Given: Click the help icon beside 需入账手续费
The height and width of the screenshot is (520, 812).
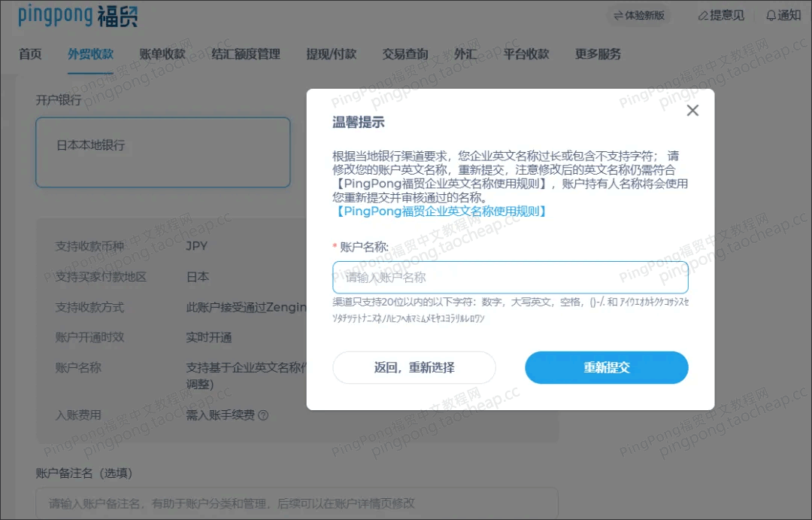Looking at the screenshot, I should pyautogui.click(x=263, y=415).
